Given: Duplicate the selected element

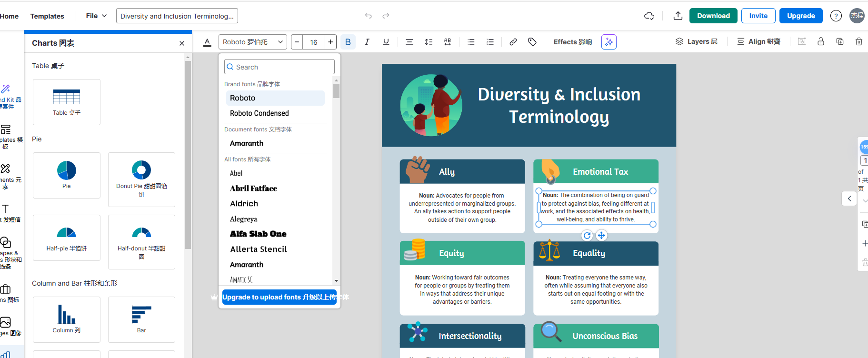Looking at the screenshot, I should click(x=840, y=41).
